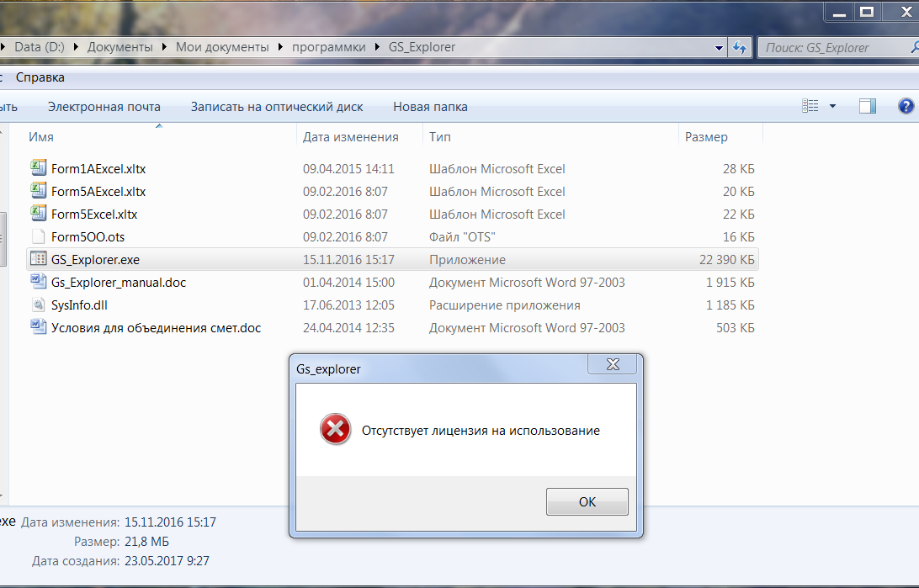Navigate to Мои документы in breadcrumb
Viewport: 919px width, 588px height.
click(222, 47)
